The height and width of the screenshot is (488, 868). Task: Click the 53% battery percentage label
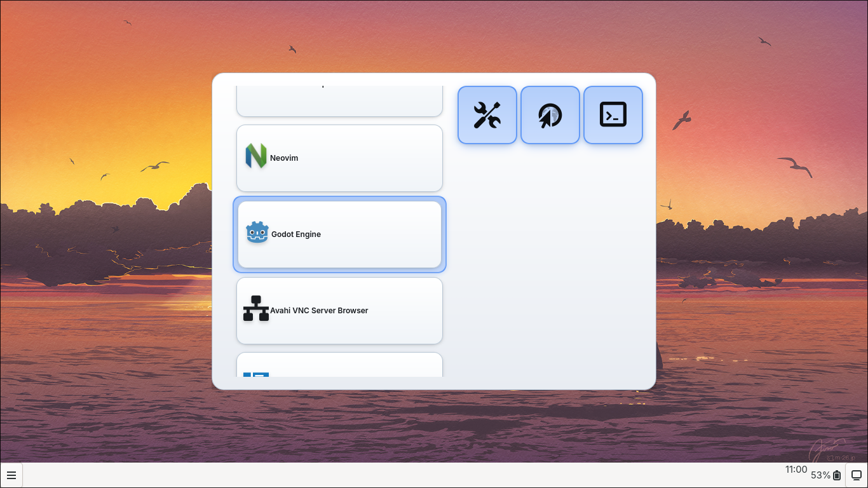[820, 475]
